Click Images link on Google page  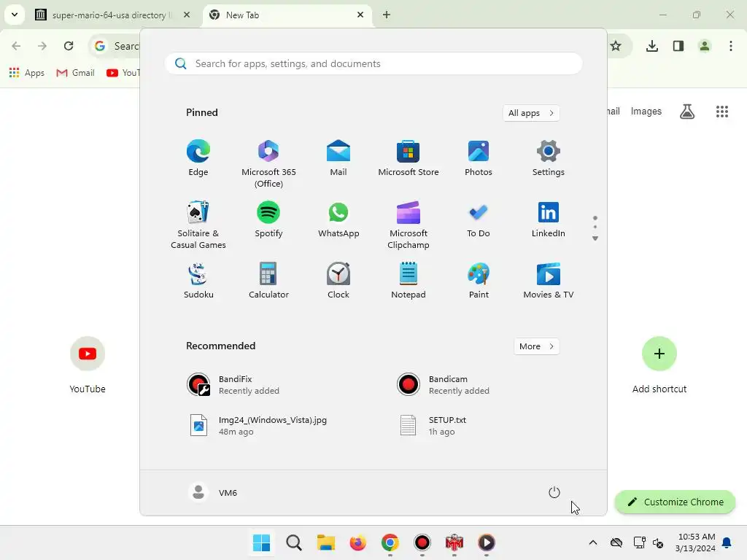point(646,112)
